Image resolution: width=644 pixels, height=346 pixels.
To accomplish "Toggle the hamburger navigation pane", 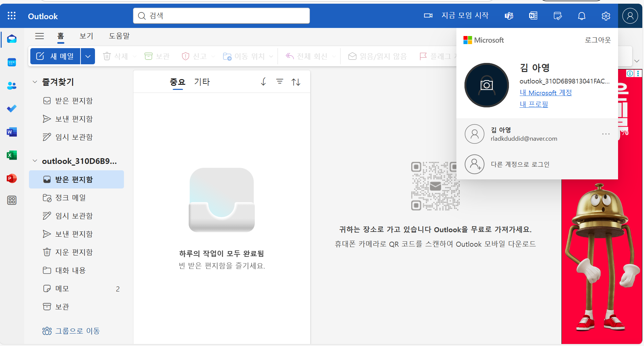I will (x=40, y=36).
